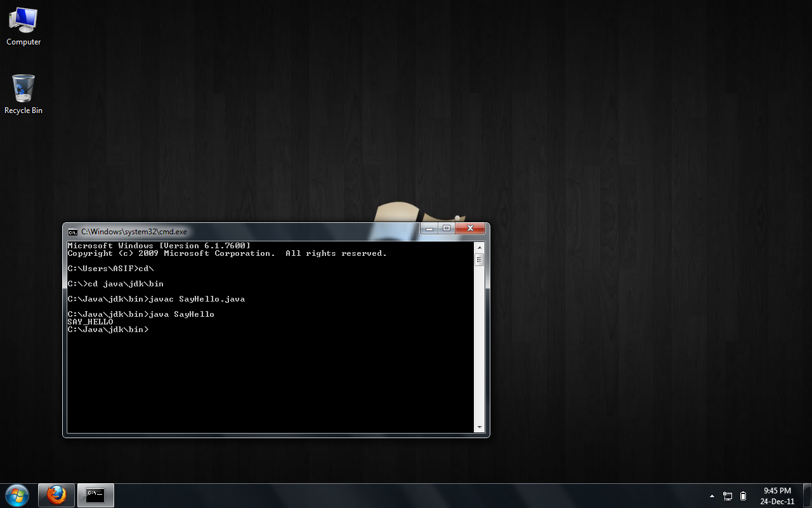Open the Windows Start menu orb
This screenshot has height=508, width=812.
click(x=17, y=495)
